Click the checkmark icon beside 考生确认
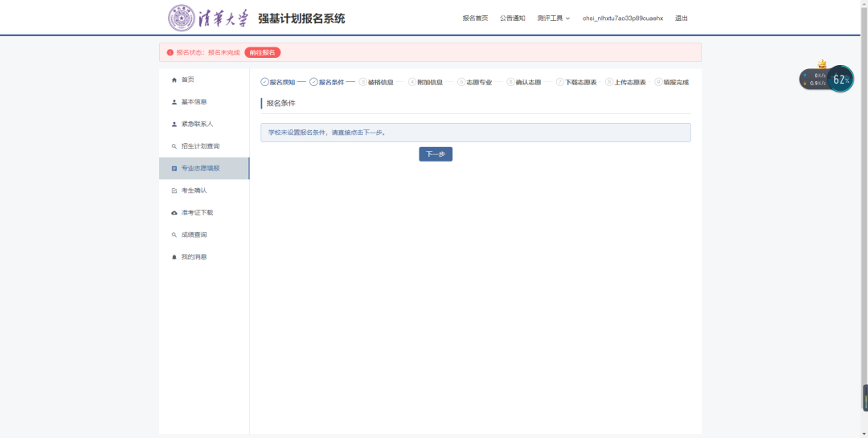 point(174,190)
